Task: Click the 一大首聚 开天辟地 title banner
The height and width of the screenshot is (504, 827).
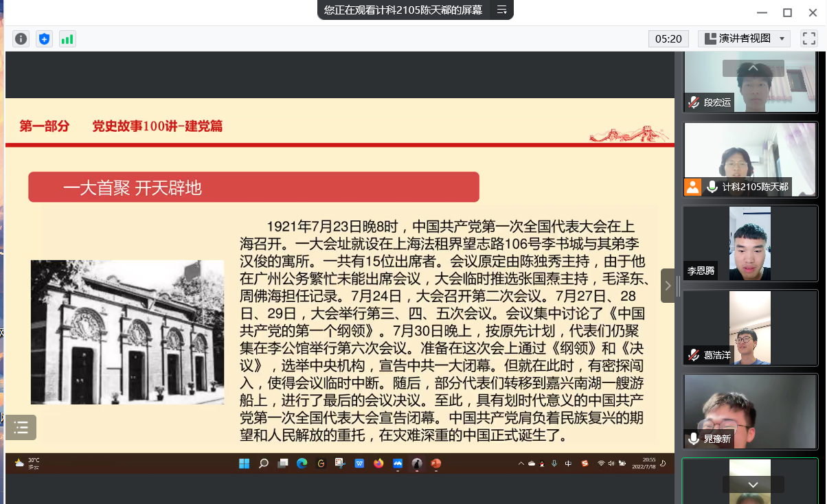Action: [253, 187]
